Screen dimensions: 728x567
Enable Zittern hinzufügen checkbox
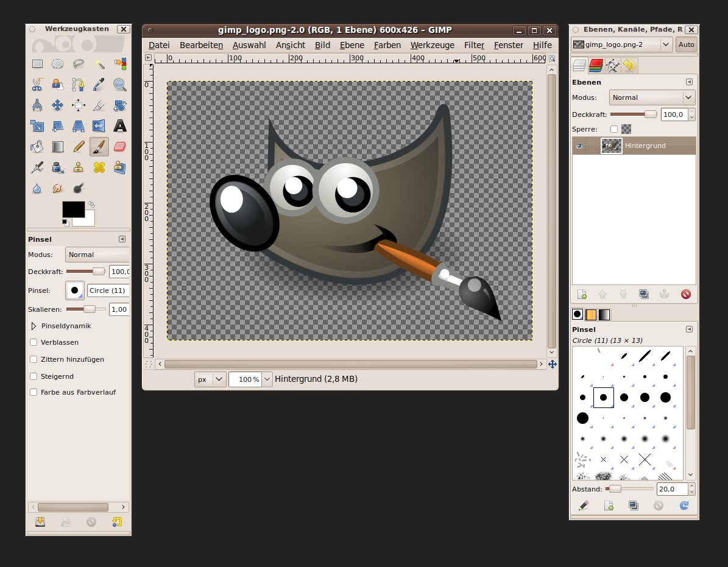[34, 359]
